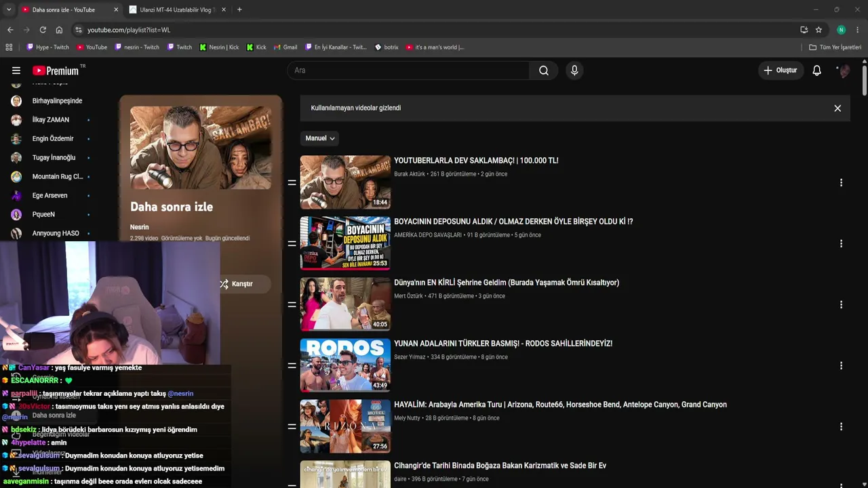Screen dimensions: 868x488
Task: Visit the Sezer Yılmaz channel link
Action: pos(410,357)
